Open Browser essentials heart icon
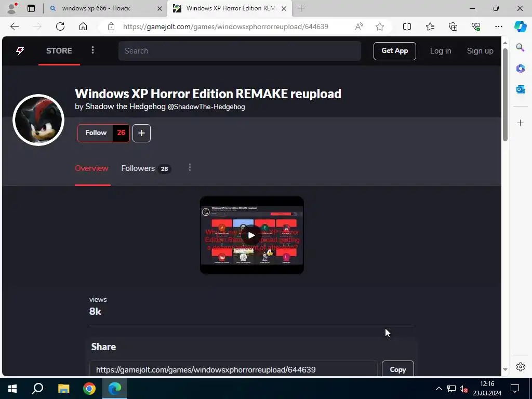 476,26
